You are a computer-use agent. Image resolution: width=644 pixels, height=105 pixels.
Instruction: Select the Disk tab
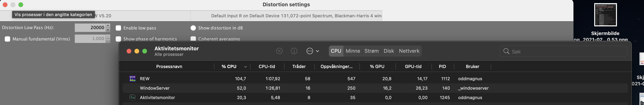pos(389,51)
